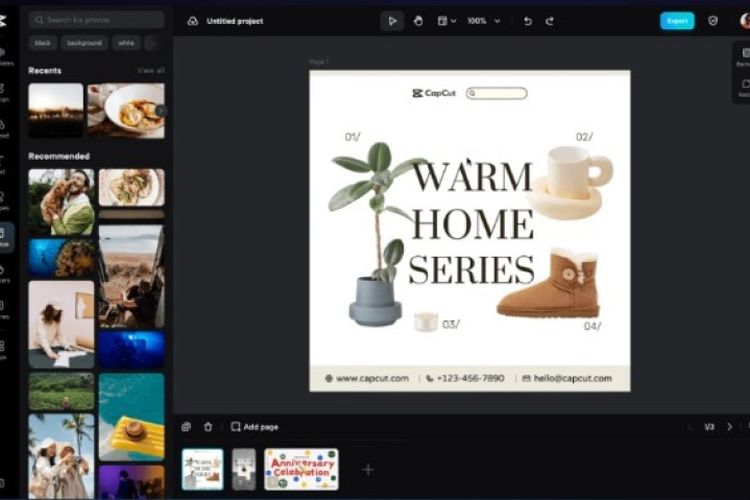Click the delete page trash icon
The image size is (750, 500).
coord(208,427)
